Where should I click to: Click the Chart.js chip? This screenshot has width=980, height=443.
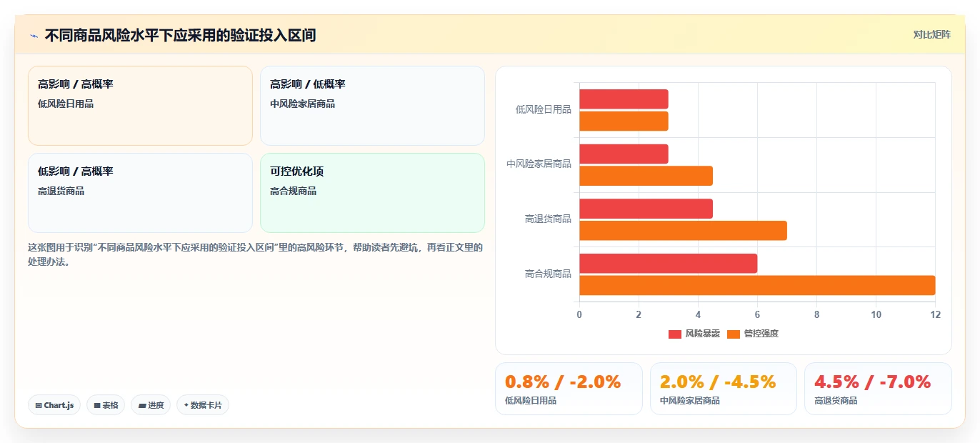(55, 405)
